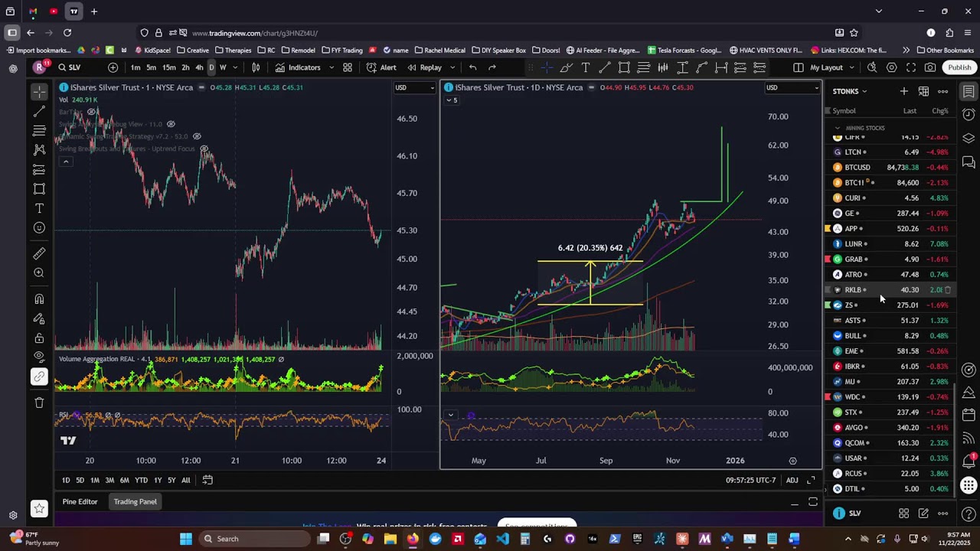980x551 pixels.
Task: Open the emoji icons tool
Action: click(x=39, y=227)
